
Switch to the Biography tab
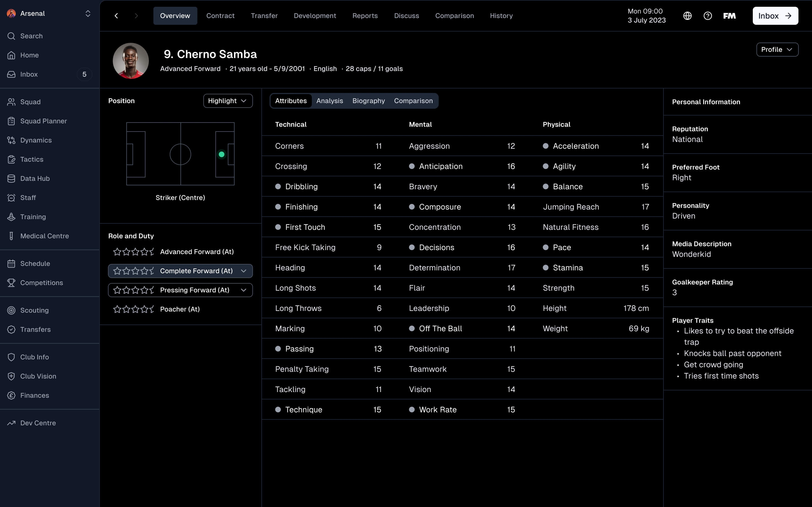click(368, 101)
